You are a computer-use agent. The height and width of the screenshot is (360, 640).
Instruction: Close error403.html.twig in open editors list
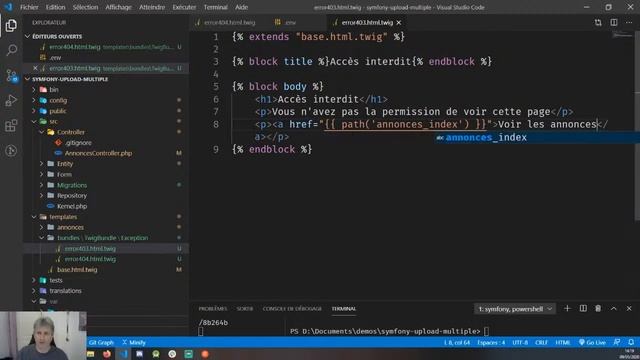click(x=35, y=68)
